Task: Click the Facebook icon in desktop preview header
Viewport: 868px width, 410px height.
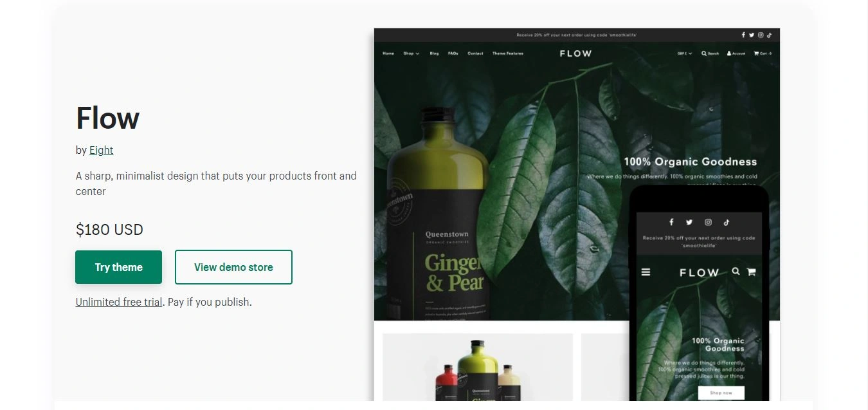Action: tap(743, 35)
